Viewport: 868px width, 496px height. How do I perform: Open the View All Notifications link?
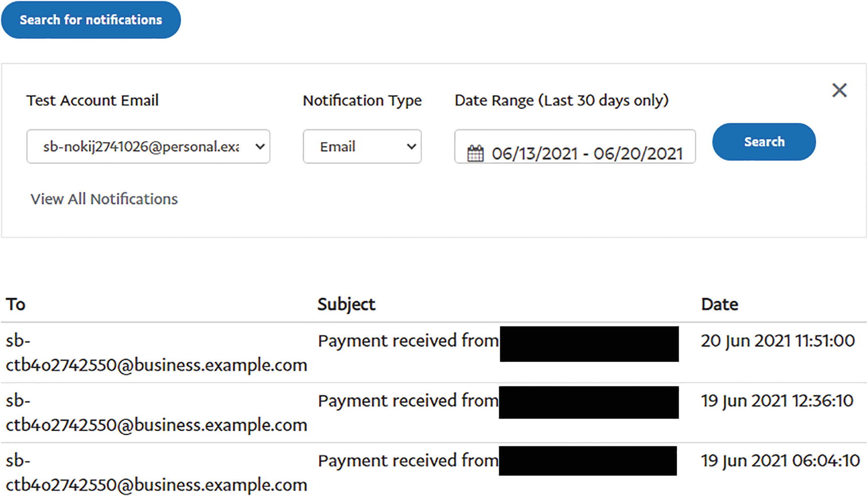point(104,199)
